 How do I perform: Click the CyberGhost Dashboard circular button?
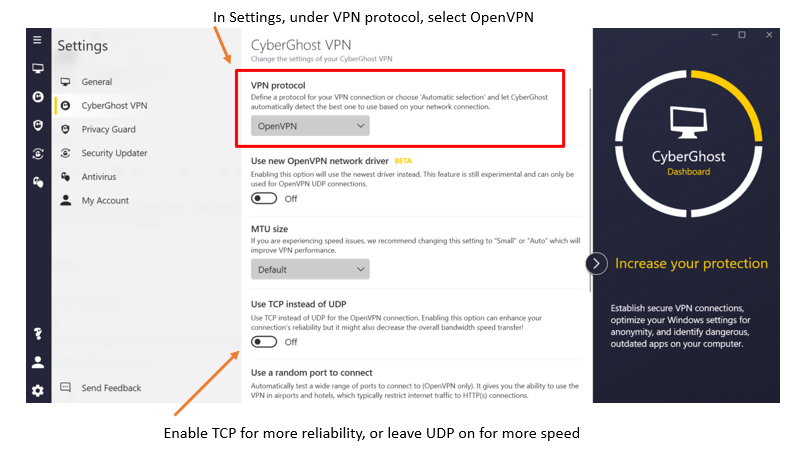coord(688,144)
